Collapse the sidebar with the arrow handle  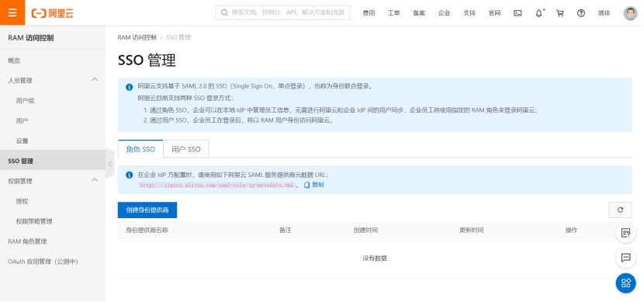pyautogui.click(x=109, y=164)
